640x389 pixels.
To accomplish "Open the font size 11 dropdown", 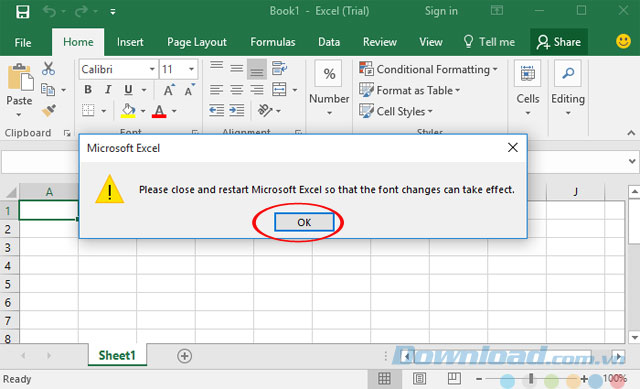I will (191, 69).
